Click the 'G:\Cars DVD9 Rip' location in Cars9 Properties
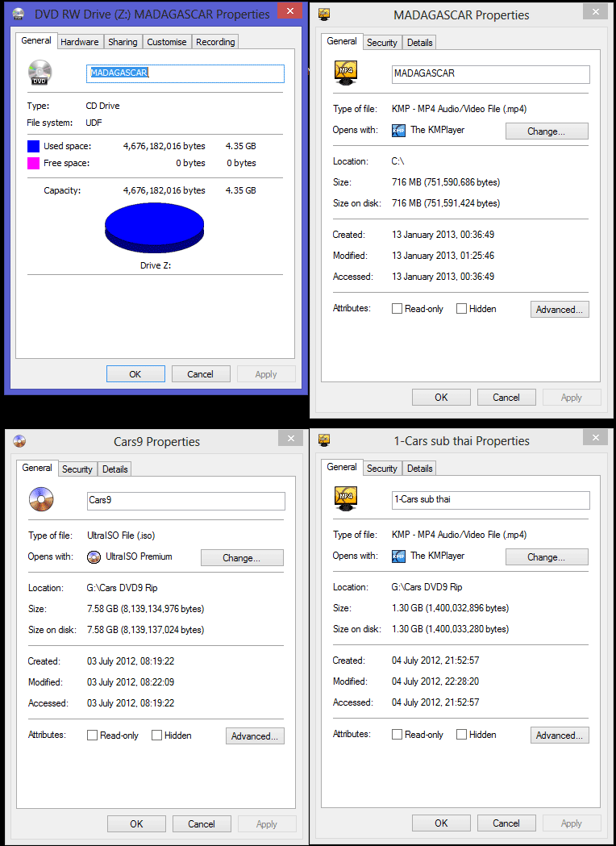This screenshot has width=616, height=846. tap(123, 588)
